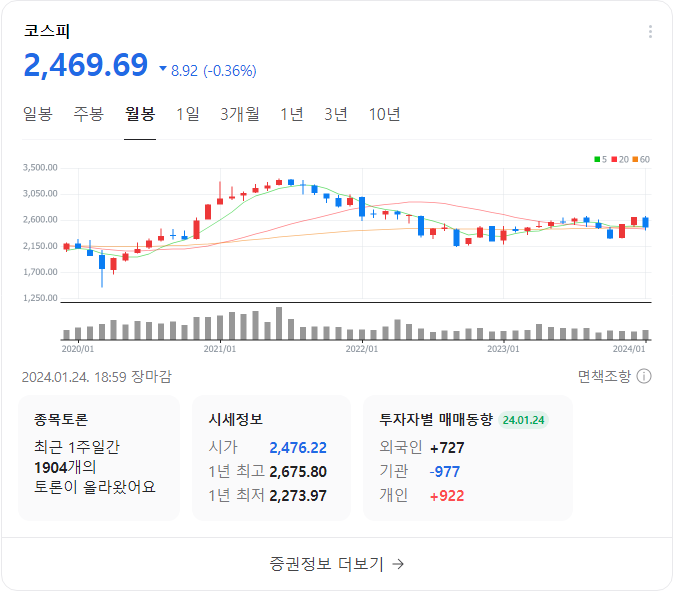The width and height of the screenshot is (673, 591).
Task: Click the 2024.01.24. 18:59 장마감 timestamp
Action: pyautogui.click(x=97, y=377)
